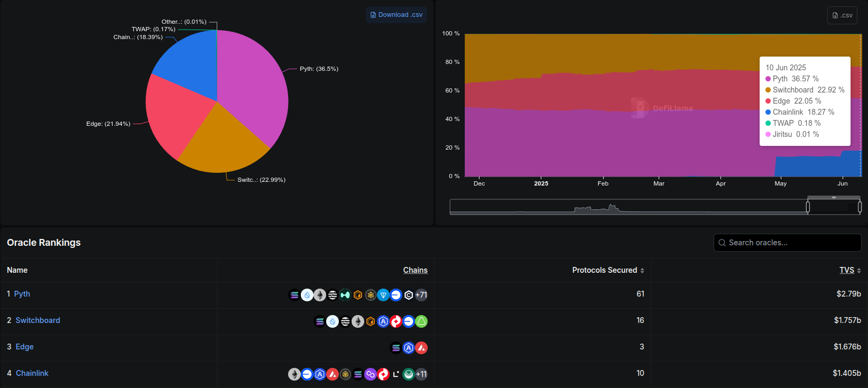
Task: Click the search magnifier icon in oracle search
Action: pyautogui.click(x=722, y=243)
